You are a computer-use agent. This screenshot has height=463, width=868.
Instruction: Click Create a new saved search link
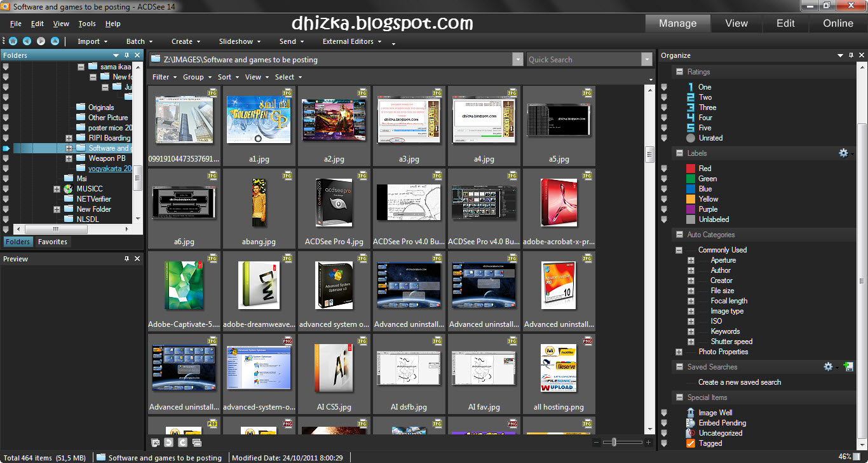740,382
